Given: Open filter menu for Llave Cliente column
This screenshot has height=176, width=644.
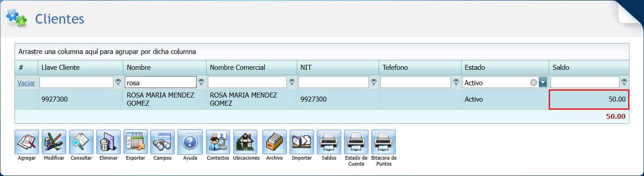Looking at the screenshot, I should click(x=118, y=82).
